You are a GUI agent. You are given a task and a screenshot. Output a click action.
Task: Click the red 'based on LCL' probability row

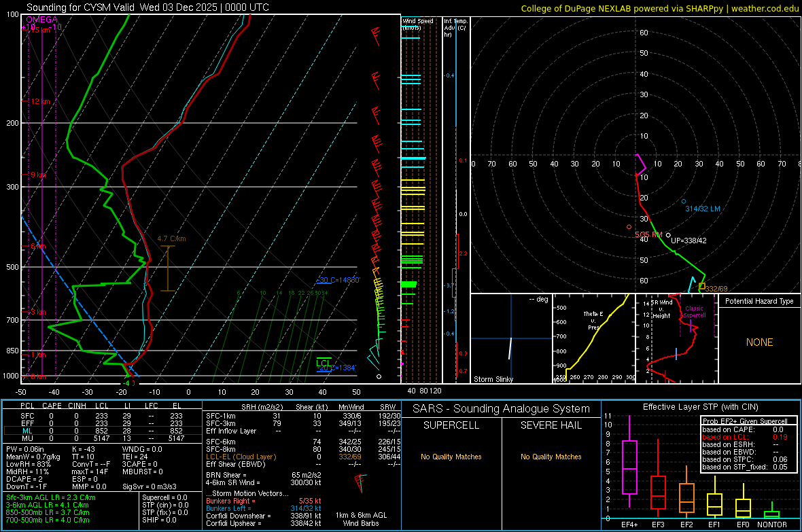coord(745,437)
